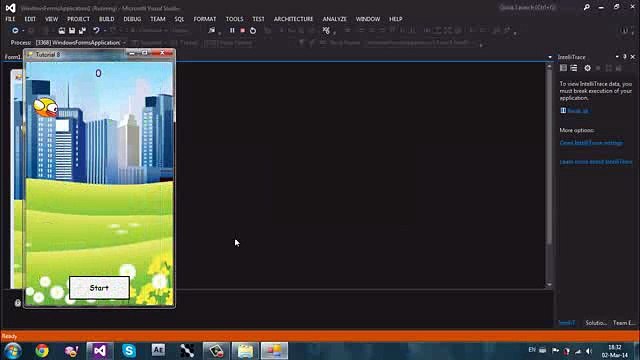Screen dimensions: 640x360
Task: Pause debugging with the Break All icon
Action: tap(232, 31)
